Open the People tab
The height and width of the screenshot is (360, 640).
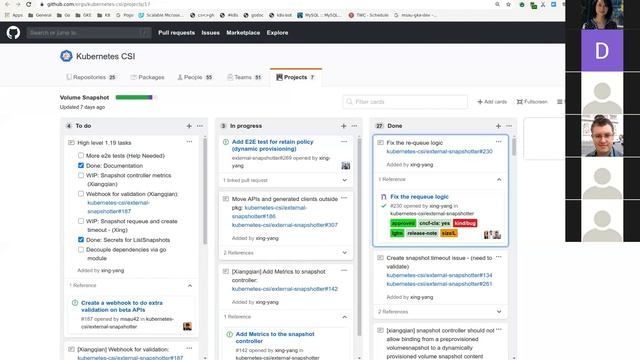click(195, 77)
